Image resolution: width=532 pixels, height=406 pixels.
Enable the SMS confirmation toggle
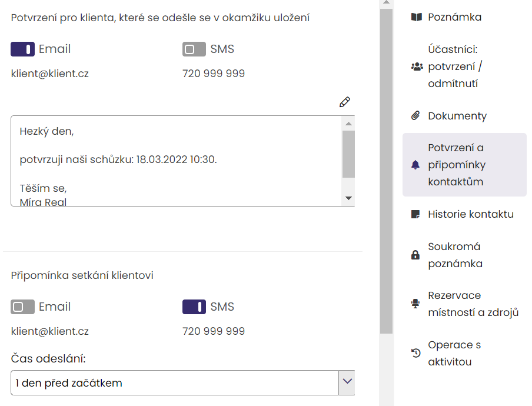[193, 49]
